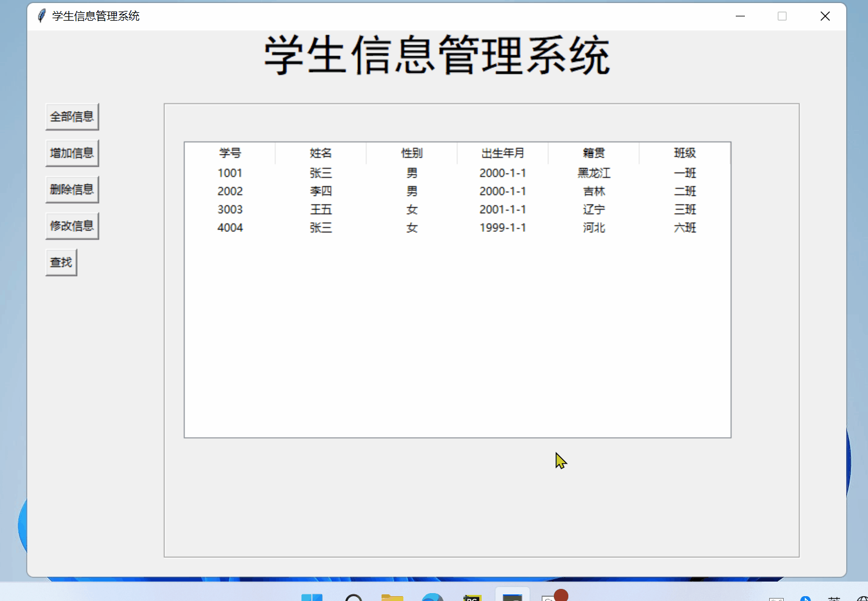This screenshot has height=601, width=868.
Task: Click the 学号 column header
Action: click(230, 153)
